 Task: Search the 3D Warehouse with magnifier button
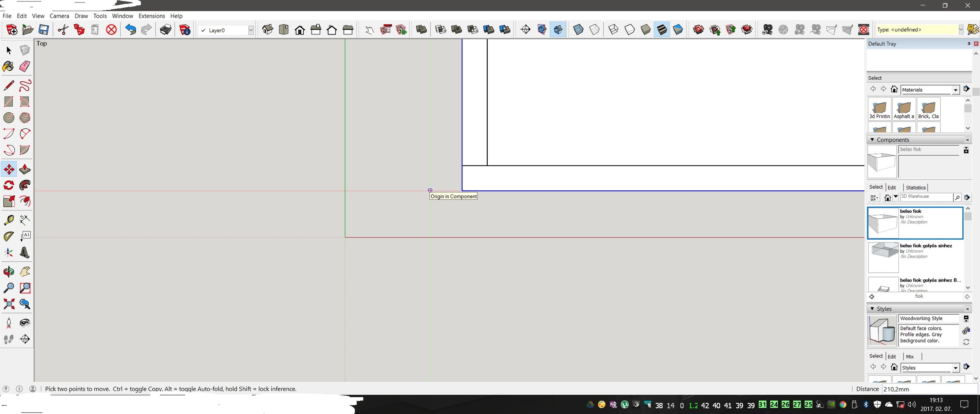[x=957, y=197]
